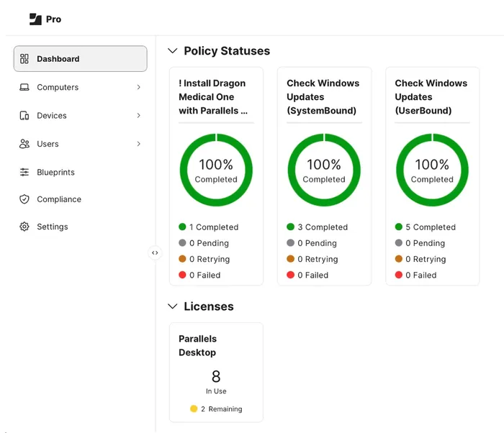Click the '8 In Use' license count

pos(216,382)
